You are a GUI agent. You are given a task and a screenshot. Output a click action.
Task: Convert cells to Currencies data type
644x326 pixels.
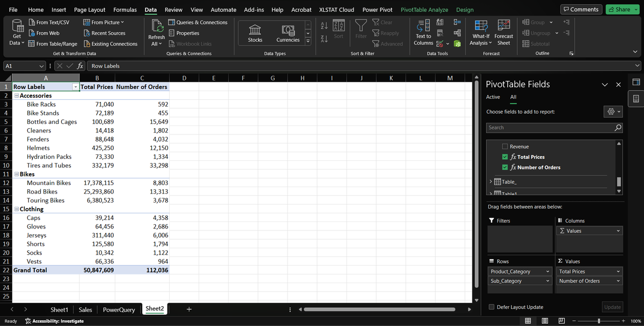(288, 33)
